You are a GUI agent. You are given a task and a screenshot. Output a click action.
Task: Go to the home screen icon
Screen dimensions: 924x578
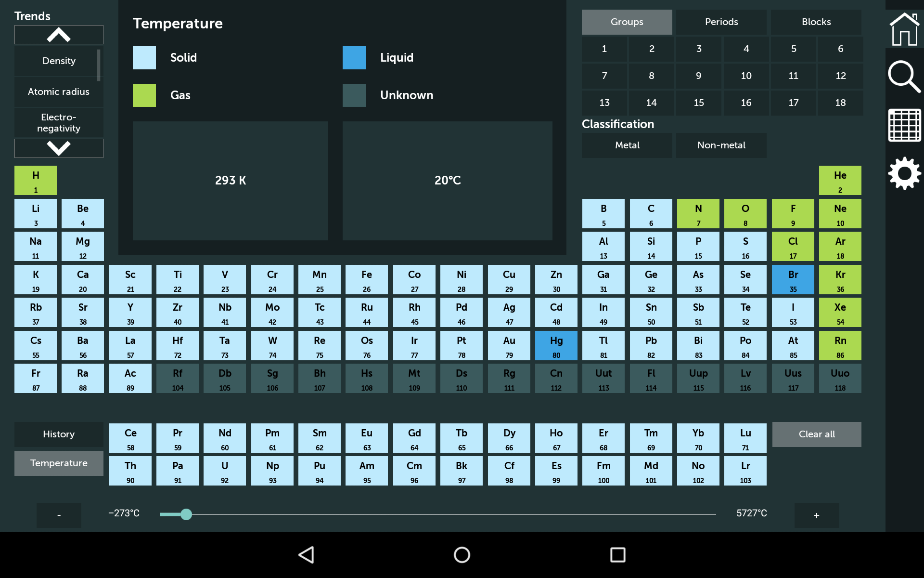(904, 29)
